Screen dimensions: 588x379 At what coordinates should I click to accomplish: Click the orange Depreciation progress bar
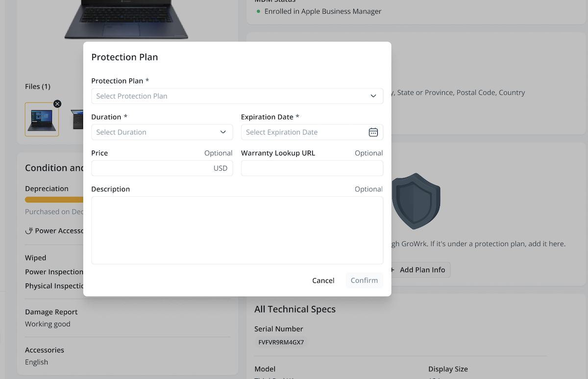coord(54,200)
